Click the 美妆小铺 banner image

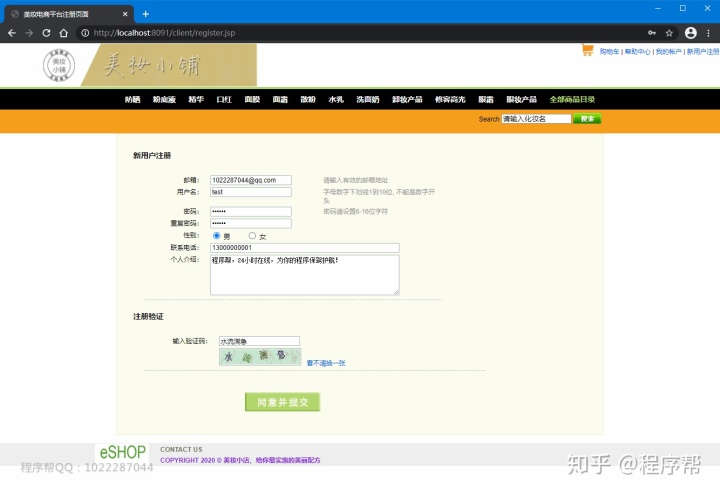pos(169,65)
